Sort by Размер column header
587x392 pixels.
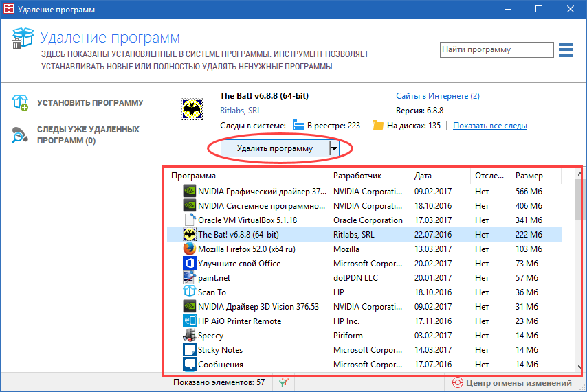click(536, 176)
